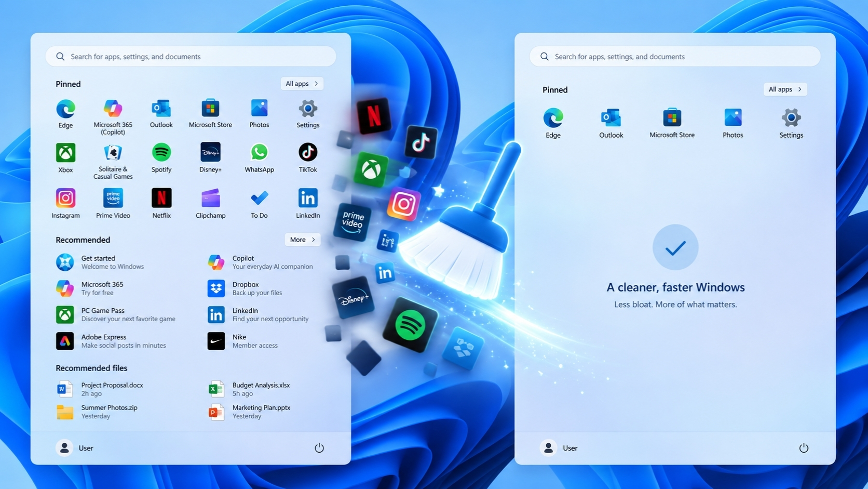Open Edge in the right Start menu
This screenshot has width=868, height=489.
[553, 123]
